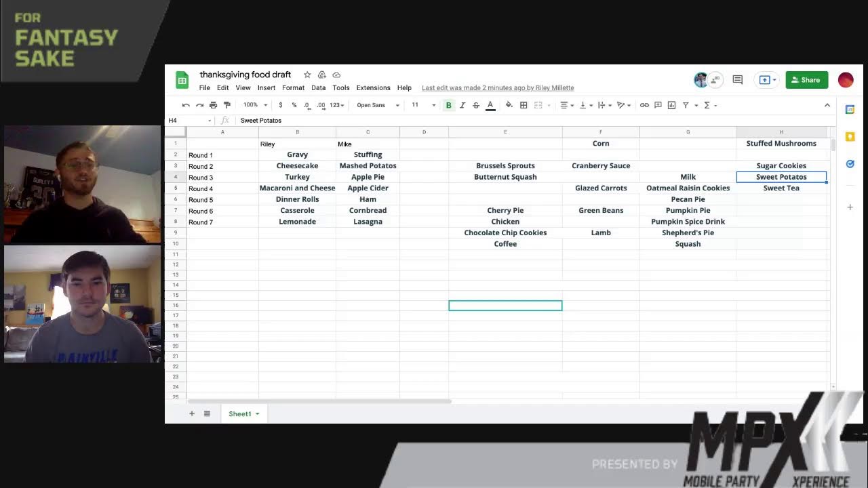Open the text color picker
This screenshot has width=868, height=488.
pyautogui.click(x=490, y=105)
